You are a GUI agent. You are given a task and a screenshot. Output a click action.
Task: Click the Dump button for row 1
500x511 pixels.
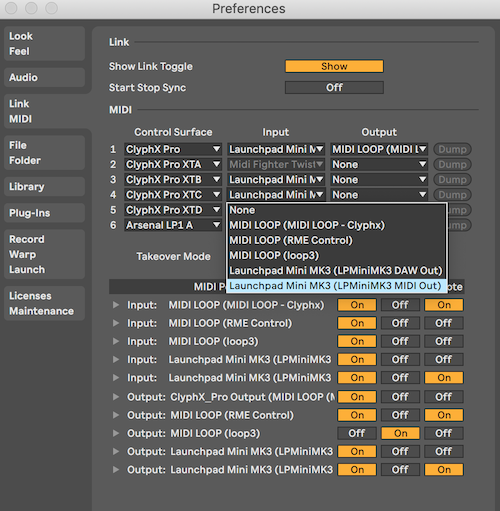tap(452, 149)
